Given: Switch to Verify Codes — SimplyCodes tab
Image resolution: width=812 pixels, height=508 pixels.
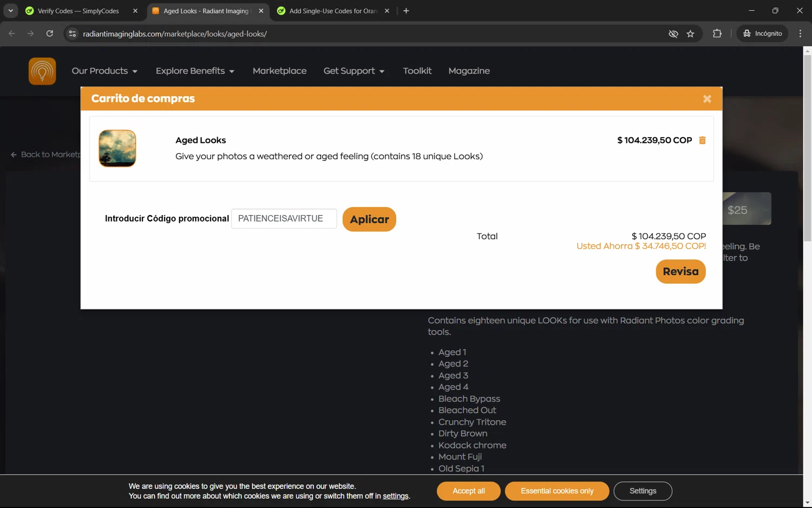Looking at the screenshot, I should pos(78,11).
